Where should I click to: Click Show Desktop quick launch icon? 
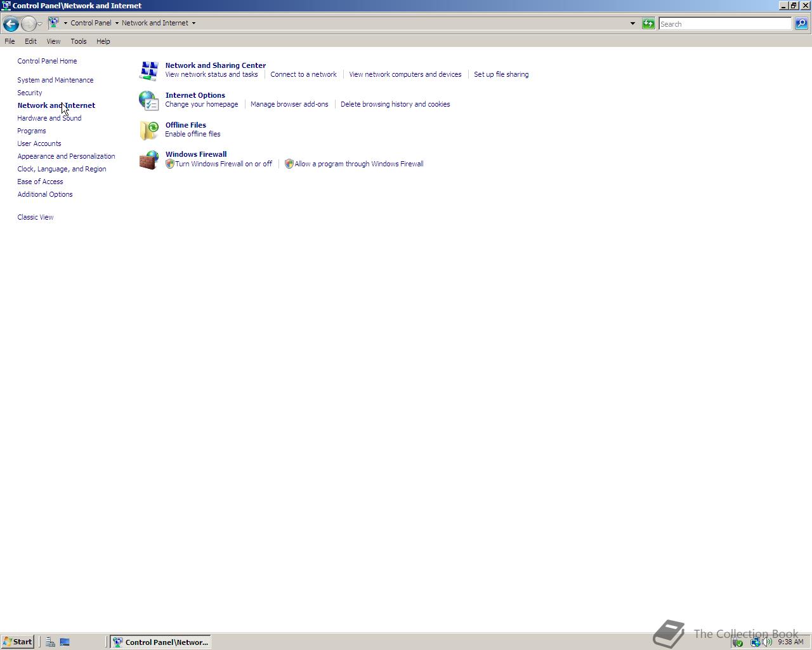(x=65, y=642)
